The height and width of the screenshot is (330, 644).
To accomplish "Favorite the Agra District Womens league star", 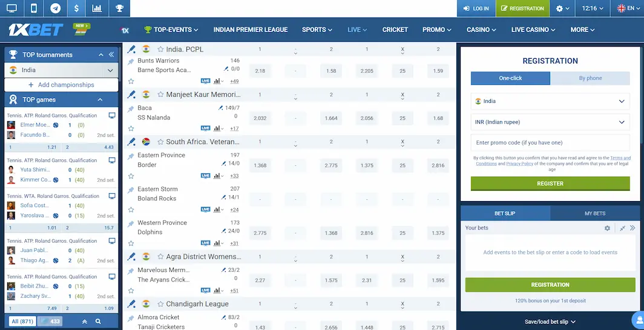I will 160,257.
